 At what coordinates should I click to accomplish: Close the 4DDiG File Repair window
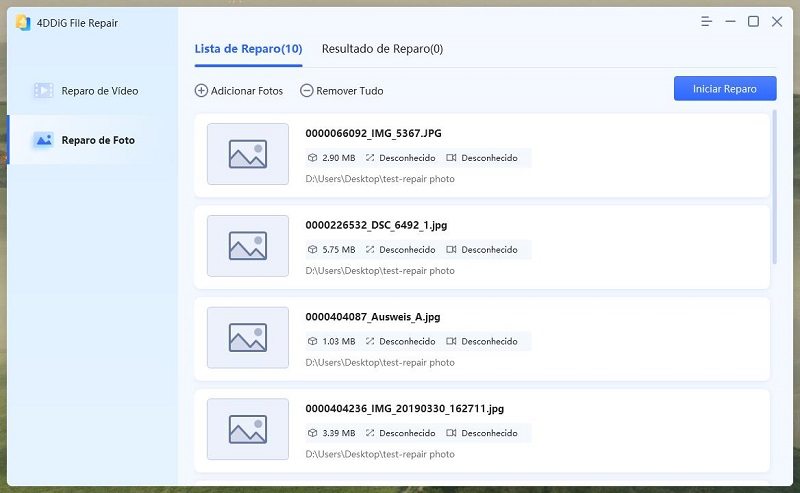tap(777, 21)
